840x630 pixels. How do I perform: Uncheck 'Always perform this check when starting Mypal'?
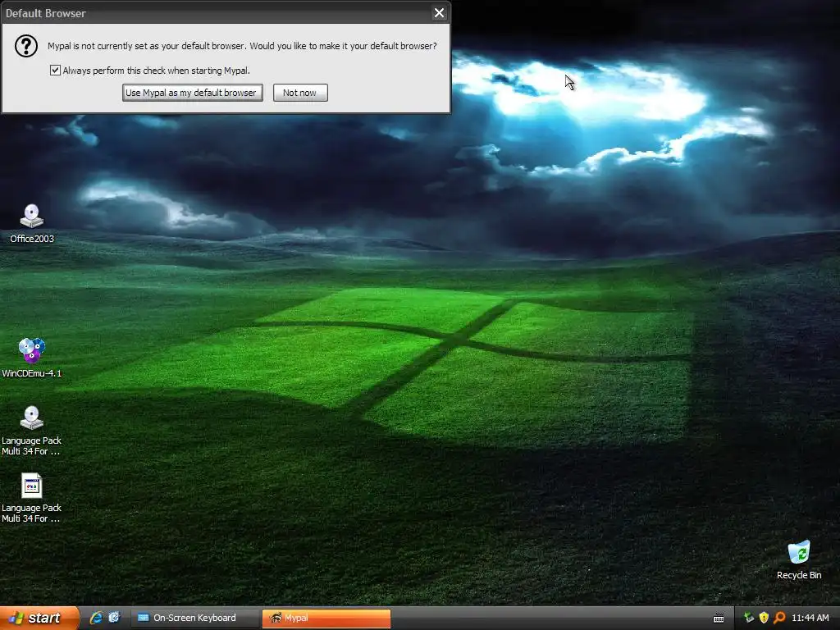pos(55,71)
